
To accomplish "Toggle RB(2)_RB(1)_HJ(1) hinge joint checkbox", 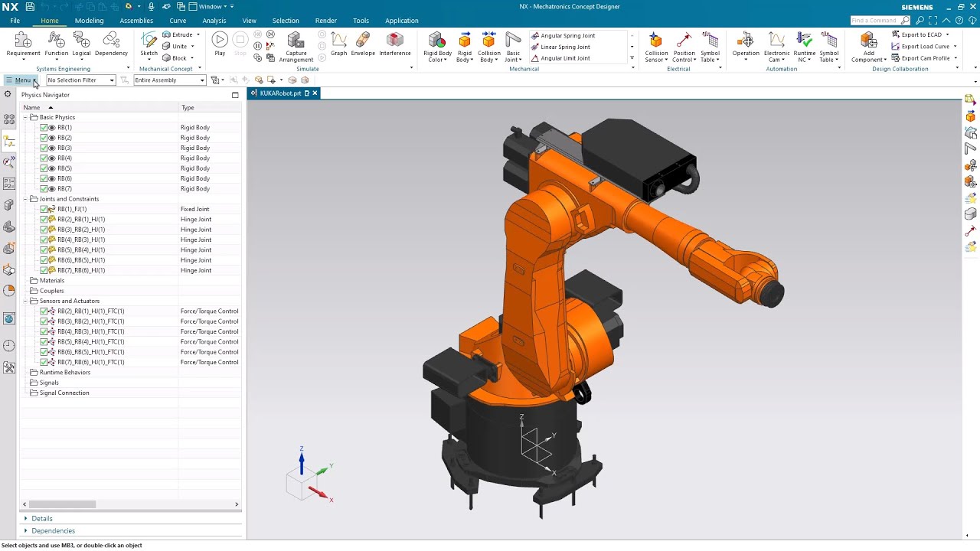I will point(44,220).
